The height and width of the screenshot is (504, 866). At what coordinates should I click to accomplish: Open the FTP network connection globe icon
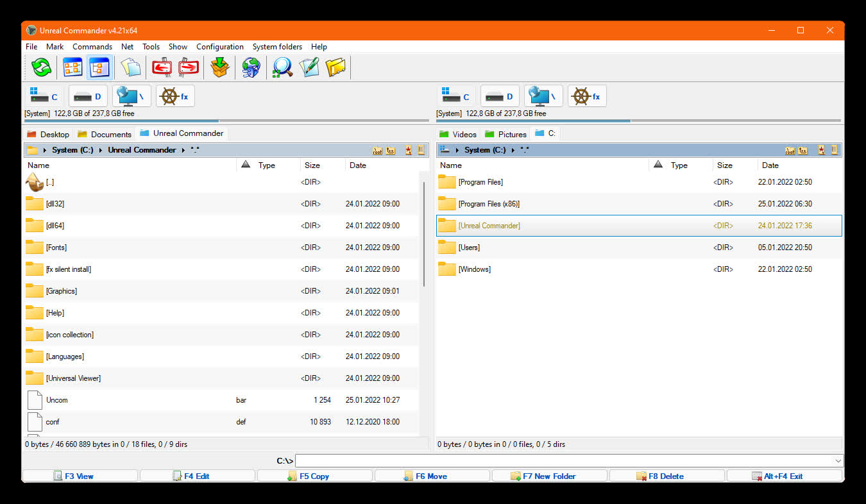pyautogui.click(x=251, y=67)
